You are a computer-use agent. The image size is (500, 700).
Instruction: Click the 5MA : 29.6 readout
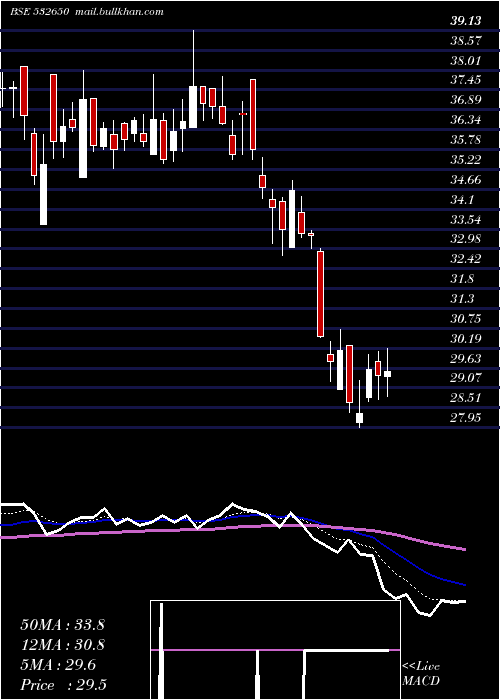pyautogui.click(x=58, y=665)
